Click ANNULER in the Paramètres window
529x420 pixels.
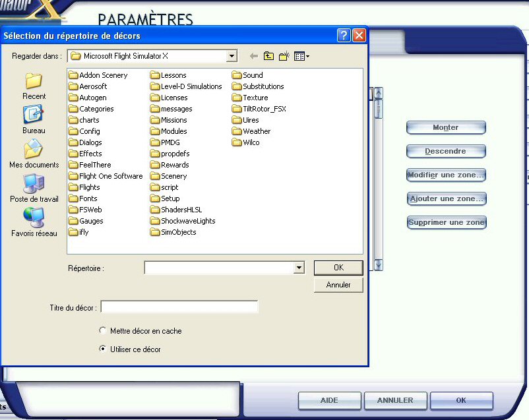[395, 400]
